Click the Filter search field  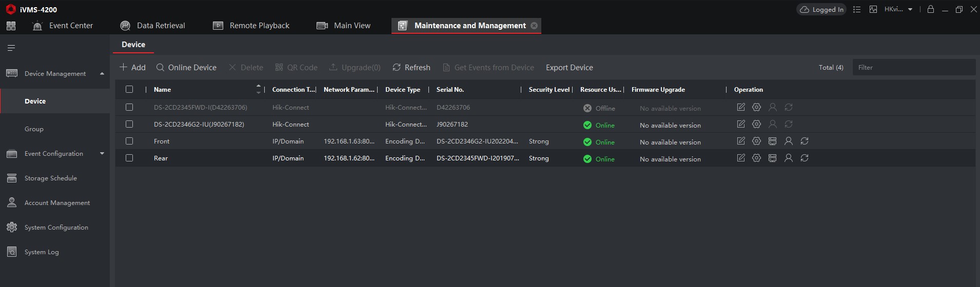pos(913,68)
